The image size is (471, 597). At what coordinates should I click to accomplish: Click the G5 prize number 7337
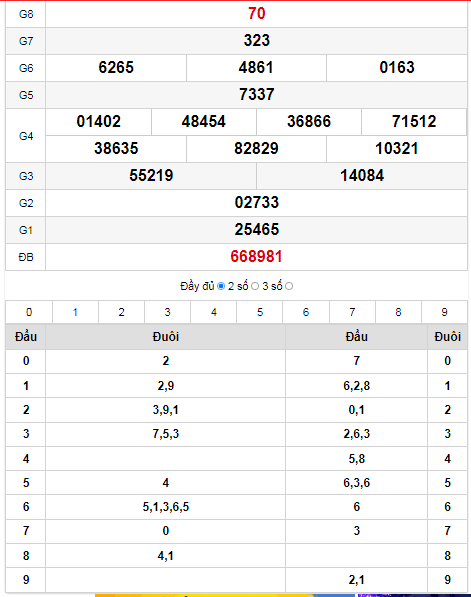pos(257,94)
